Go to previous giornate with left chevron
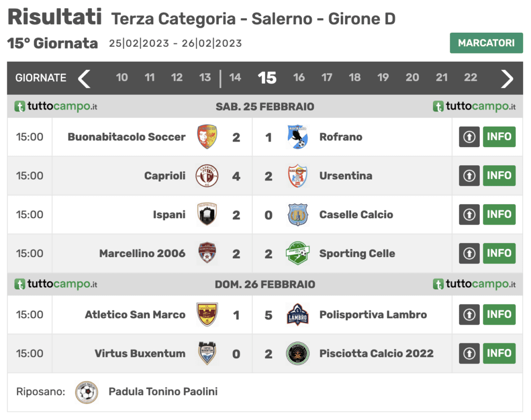 [x=85, y=79]
